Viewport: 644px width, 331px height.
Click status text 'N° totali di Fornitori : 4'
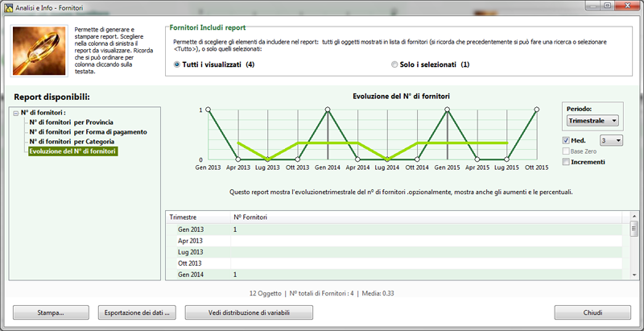pyautogui.click(x=321, y=294)
